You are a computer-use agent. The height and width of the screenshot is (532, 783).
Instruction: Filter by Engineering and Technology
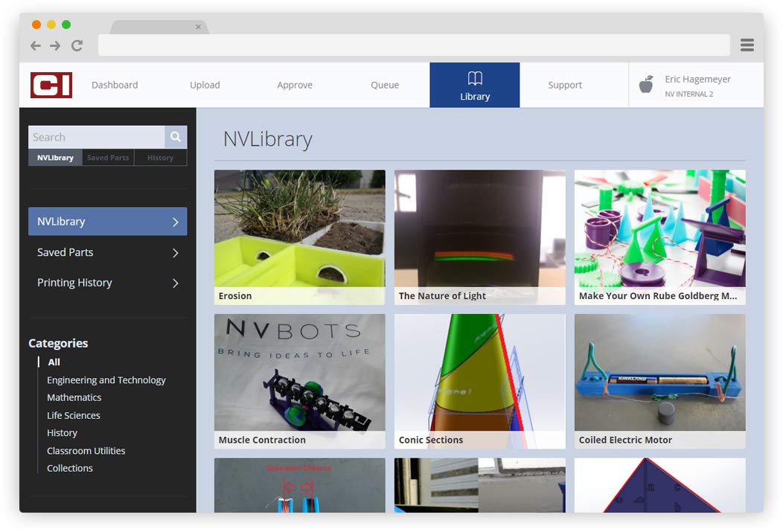[x=106, y=380]
